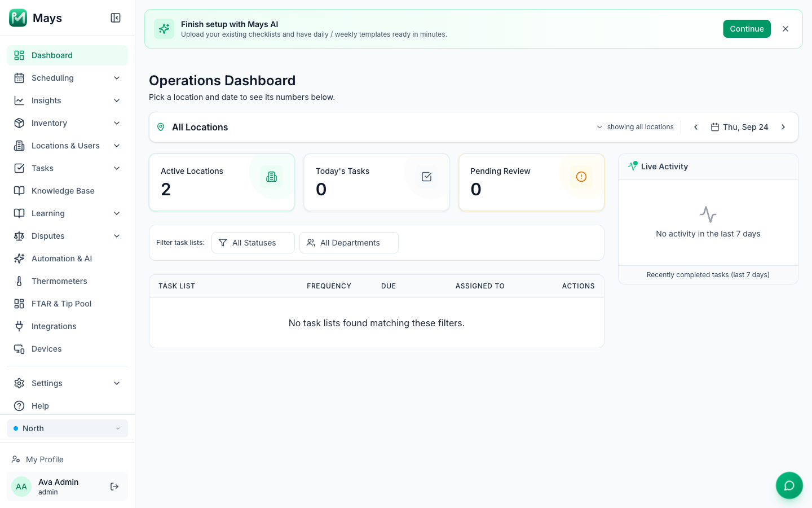Click the AI sparkle icon in setup banner

click(x=164, y=29)
